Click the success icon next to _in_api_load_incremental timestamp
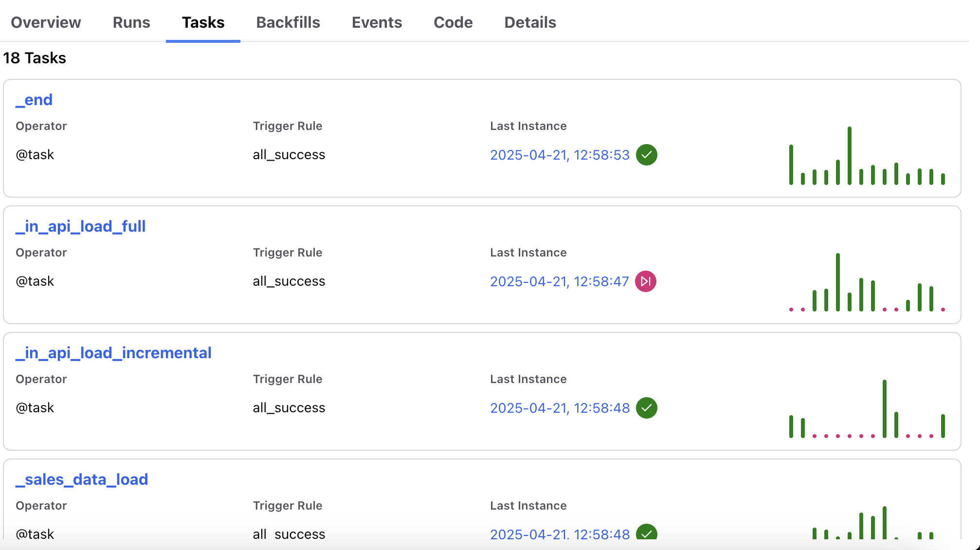Viewport: 980px width, 550px height. (x=647, y=408)
